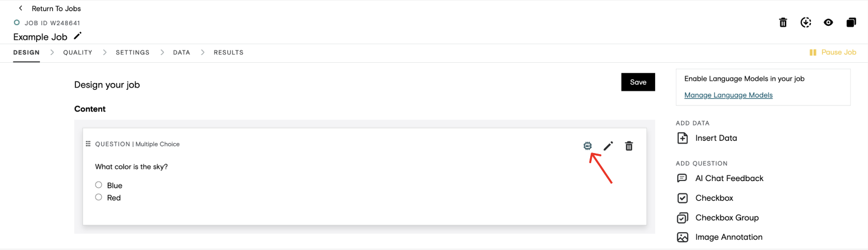Screen dimensions: 868x250
Task: Select the Red radio option
Action: (99, 197)
